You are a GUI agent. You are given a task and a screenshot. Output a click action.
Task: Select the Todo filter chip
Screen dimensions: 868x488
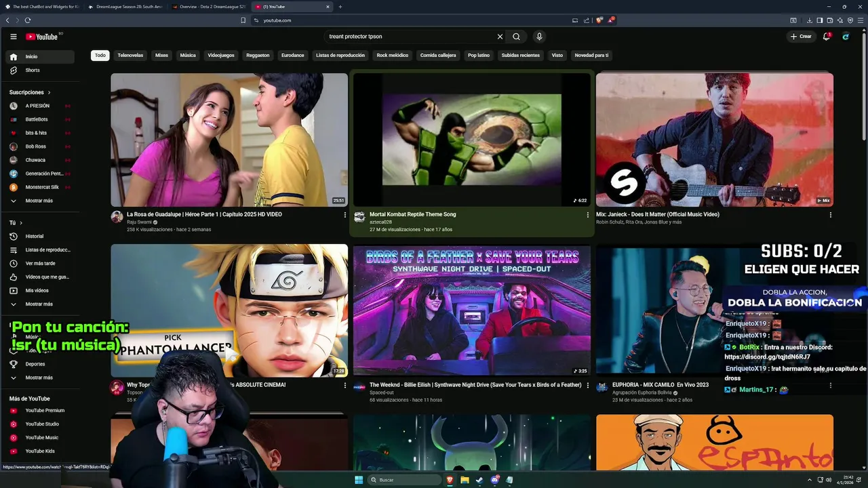coord(100,56)
